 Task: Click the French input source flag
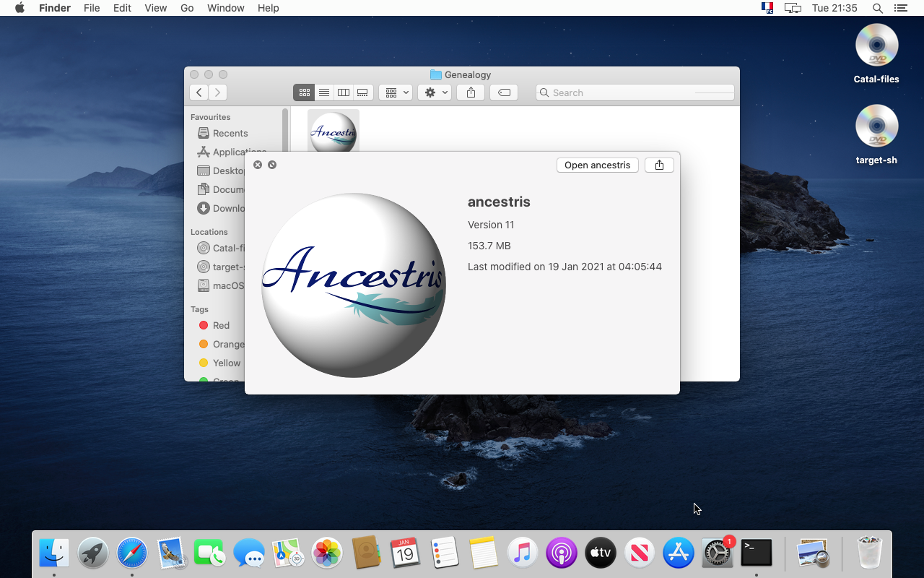(x=767, y=8)
